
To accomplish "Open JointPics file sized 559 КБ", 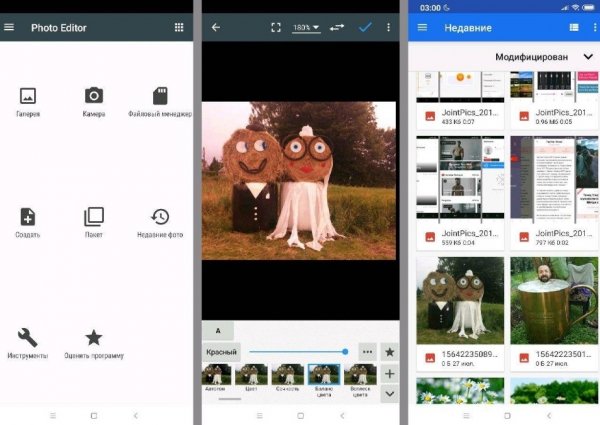I will coord(460,193).
